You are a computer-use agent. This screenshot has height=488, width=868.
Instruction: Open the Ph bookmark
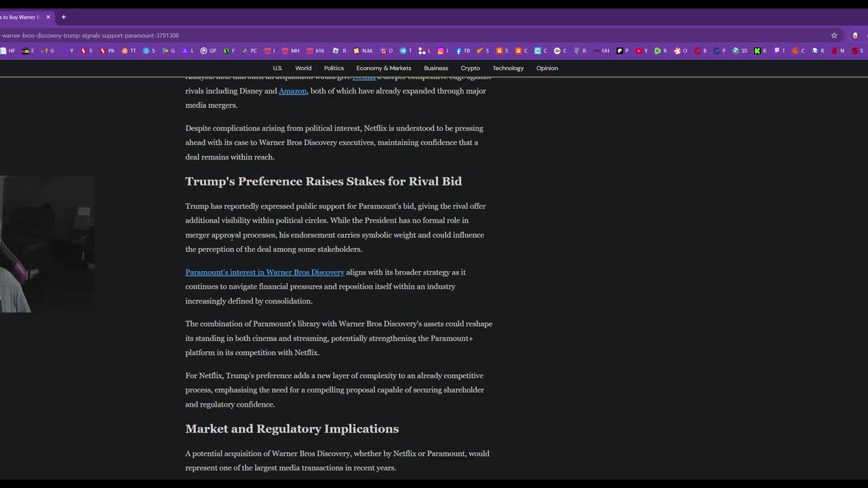(x=107, y=51)
